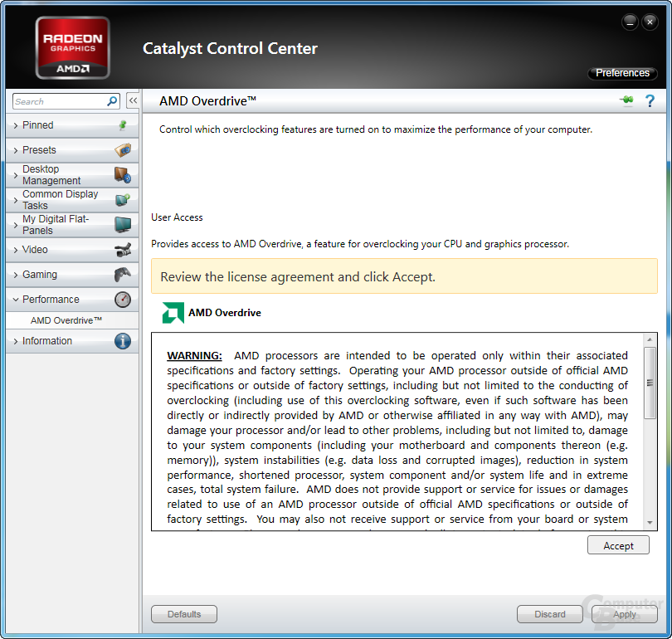Expand the Video section
The image size is (672, 639).
[72, 250]
